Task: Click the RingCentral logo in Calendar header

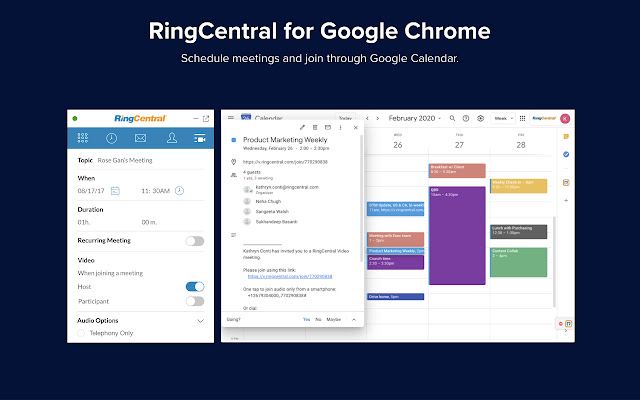Action: pos(544,118)
